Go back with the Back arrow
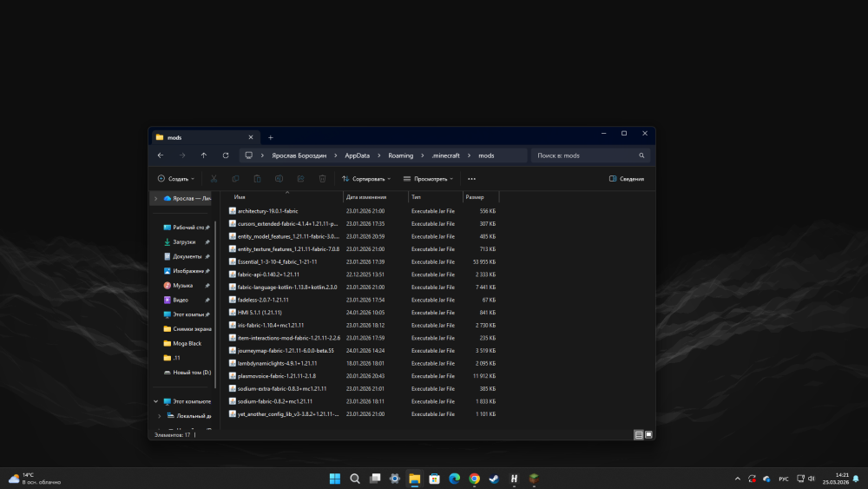Image resolution: width=868 pixels, height=489 pixels. tap(161, 155)
